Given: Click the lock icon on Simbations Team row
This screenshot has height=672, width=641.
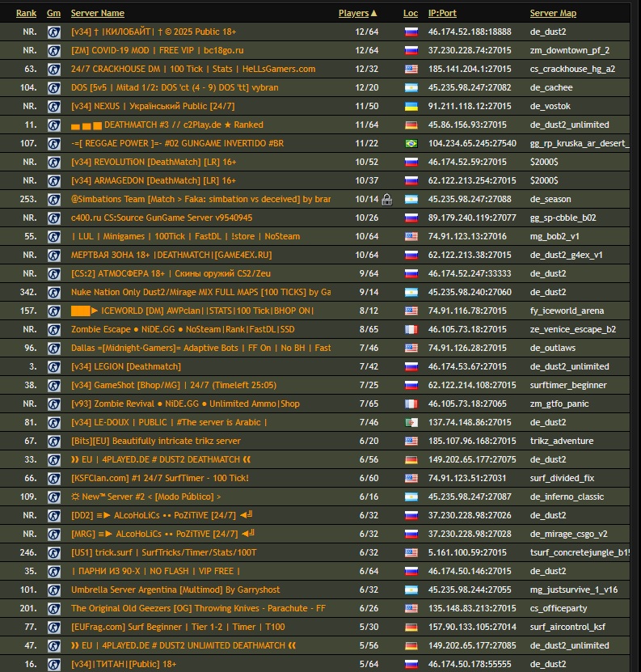Looking at the screenshot, I should [387, 199].
